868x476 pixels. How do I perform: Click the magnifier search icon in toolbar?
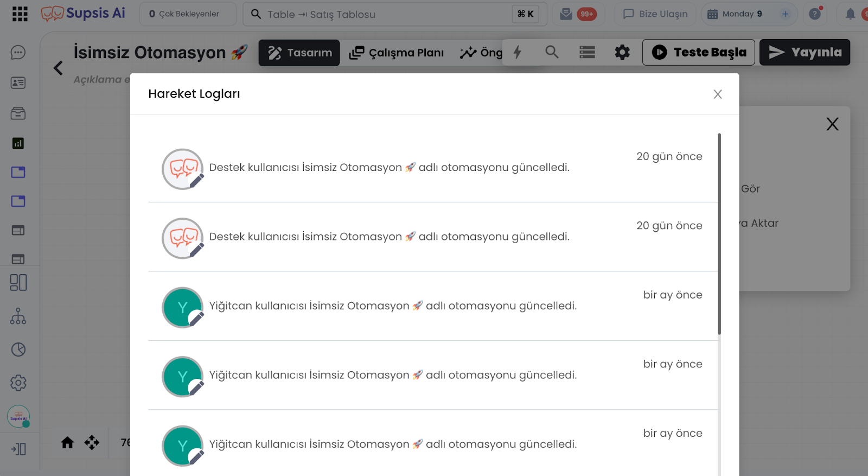point(552,52)
